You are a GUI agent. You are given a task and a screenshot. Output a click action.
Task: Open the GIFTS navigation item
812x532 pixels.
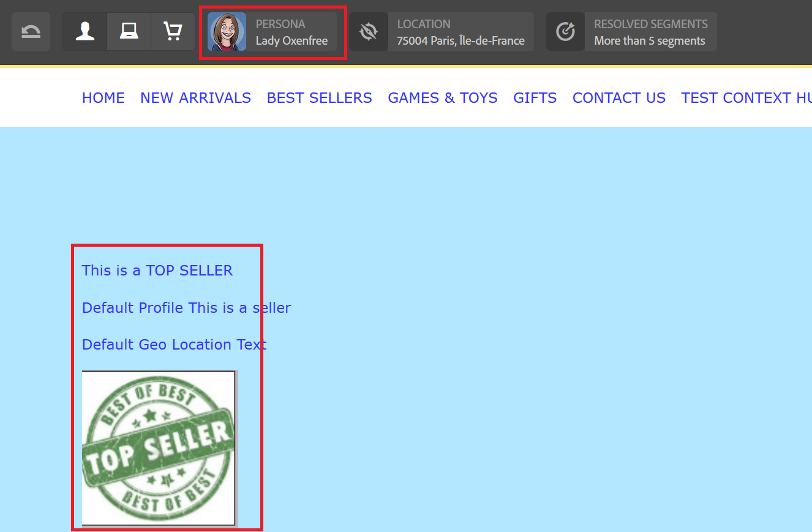click(x=535, y=98)
